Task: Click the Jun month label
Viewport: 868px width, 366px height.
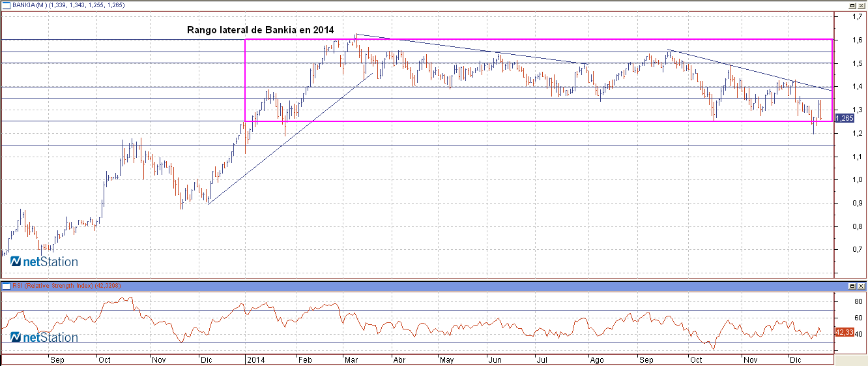Action: [x=495, y=359]
